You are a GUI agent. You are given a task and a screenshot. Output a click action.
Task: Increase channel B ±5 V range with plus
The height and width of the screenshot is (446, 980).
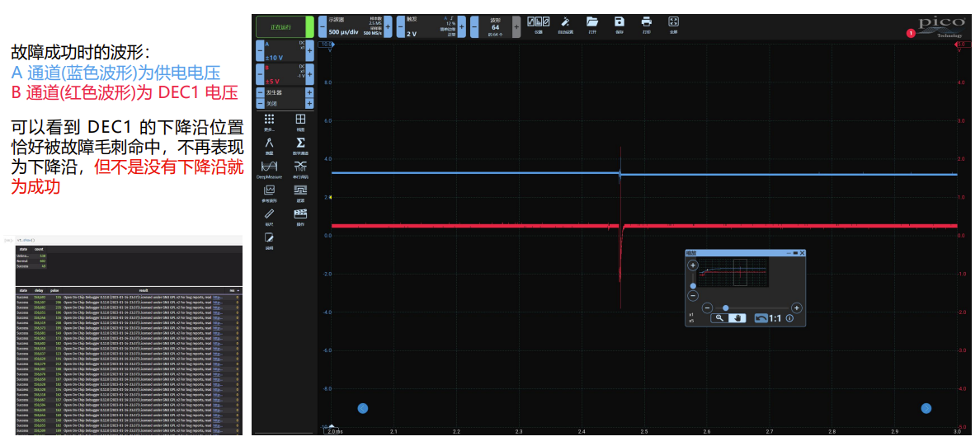(x=309, y=74)
